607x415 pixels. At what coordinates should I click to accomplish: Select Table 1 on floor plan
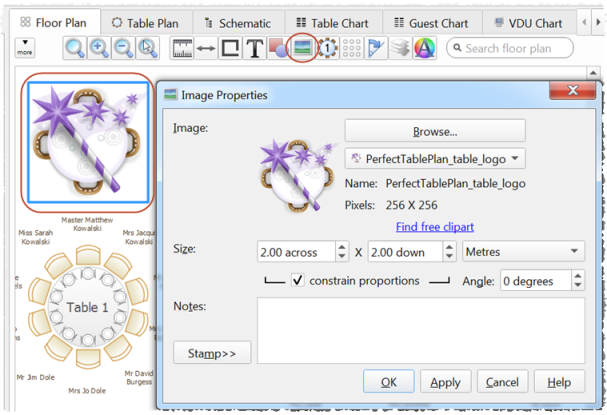(87, 307)
